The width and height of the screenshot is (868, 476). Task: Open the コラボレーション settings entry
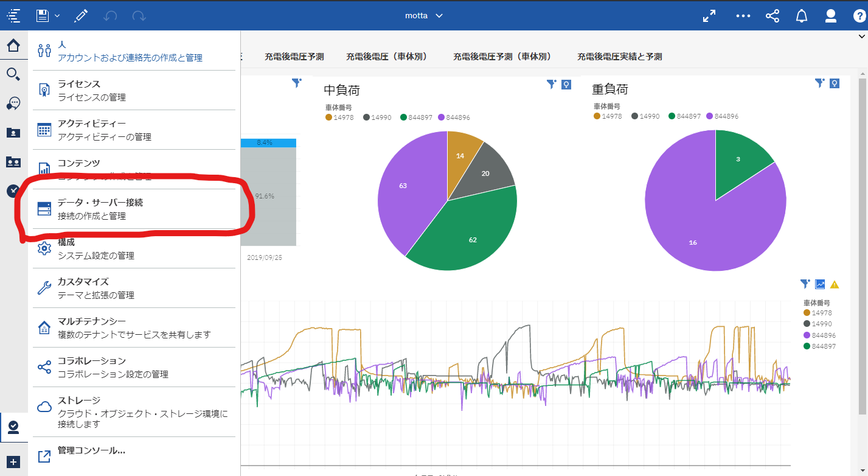(134, 367)
